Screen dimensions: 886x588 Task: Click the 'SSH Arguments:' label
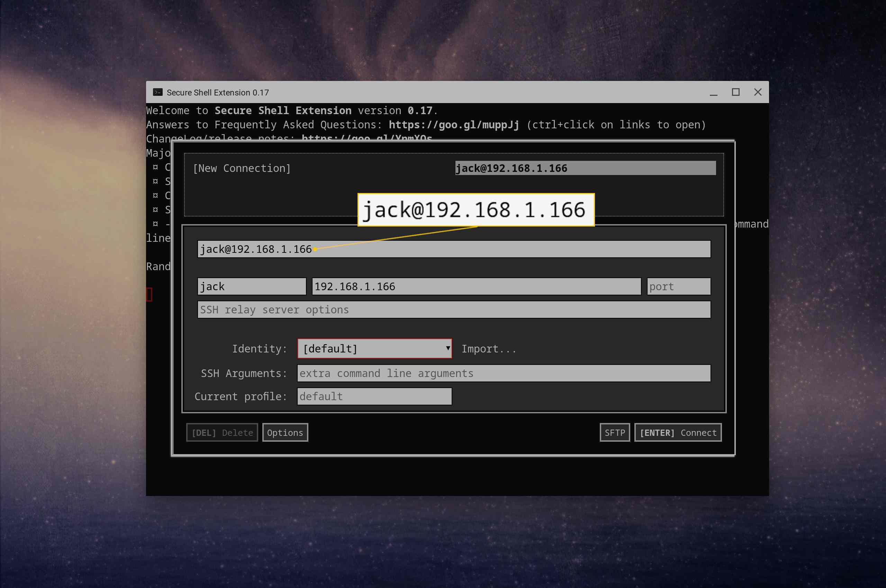pos(244,374)
